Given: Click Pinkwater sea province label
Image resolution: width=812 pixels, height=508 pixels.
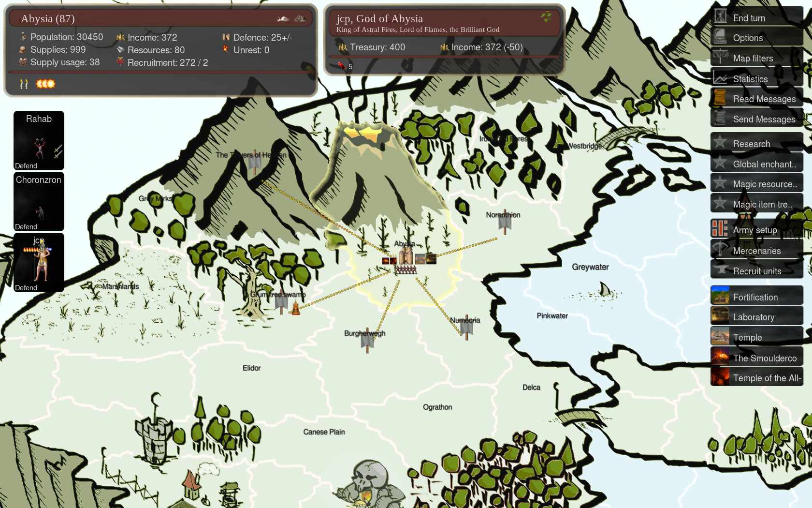Looking at the screenshot, I should (x=552, y=316).
